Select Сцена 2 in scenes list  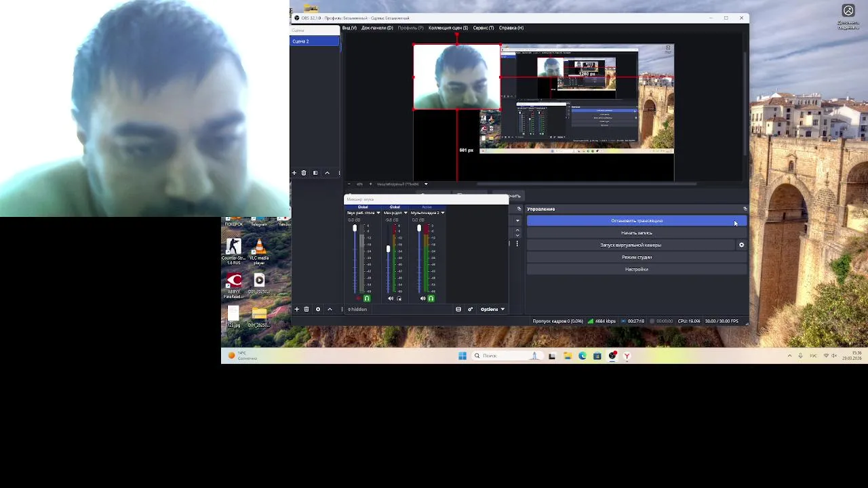coord(315,41)
